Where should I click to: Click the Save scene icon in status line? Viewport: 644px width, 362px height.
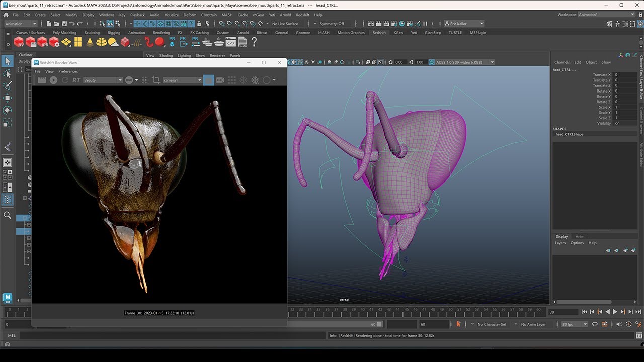[x=64, y=24]
